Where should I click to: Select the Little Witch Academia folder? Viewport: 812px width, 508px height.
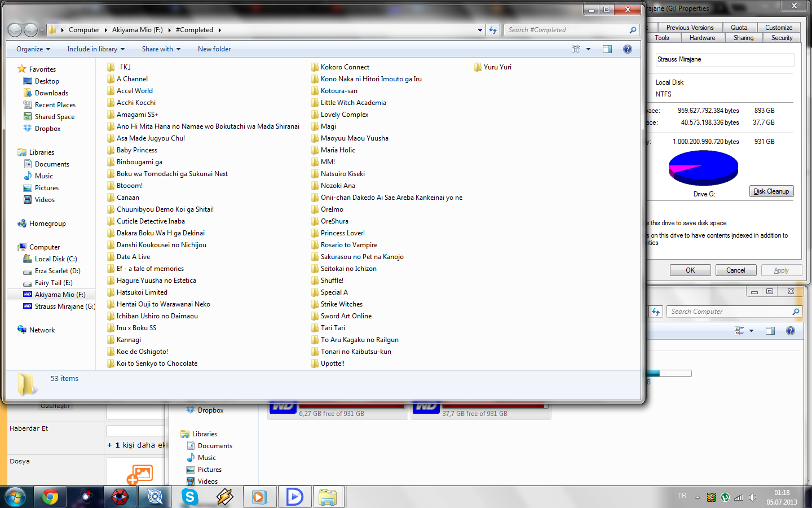point(348,103)
